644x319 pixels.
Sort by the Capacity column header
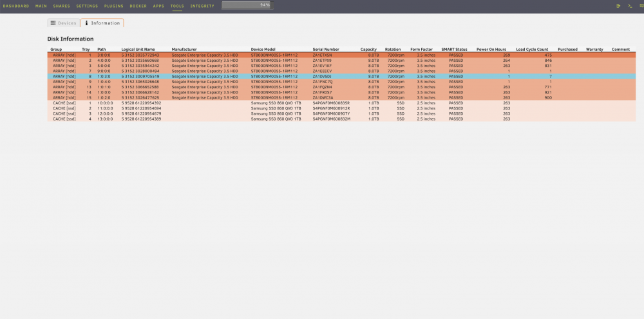click(x=369, y=50)
